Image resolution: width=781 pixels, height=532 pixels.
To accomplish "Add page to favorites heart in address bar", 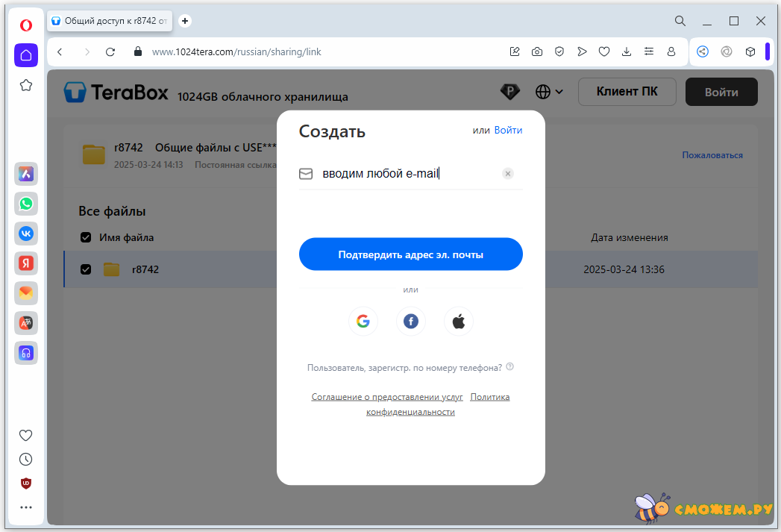I will pos(604,51).
